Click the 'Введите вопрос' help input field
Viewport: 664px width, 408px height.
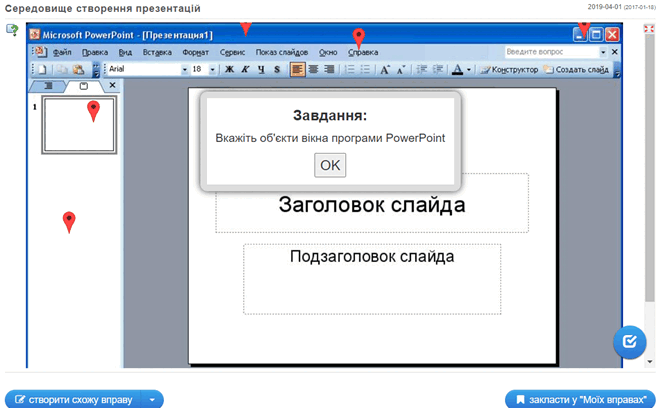point(552,52)
